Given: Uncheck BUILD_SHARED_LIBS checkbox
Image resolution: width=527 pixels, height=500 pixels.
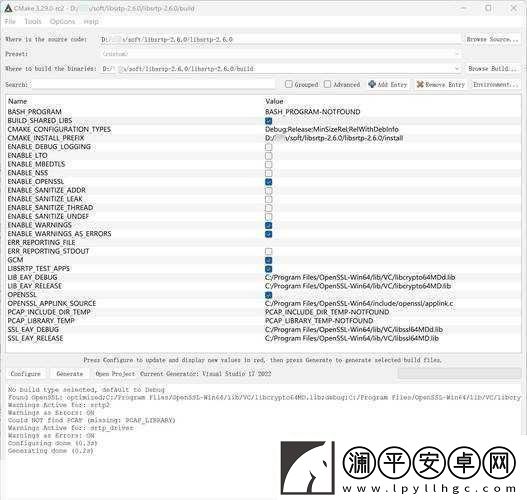Looking at the screenshot, I should coord(268,121).
